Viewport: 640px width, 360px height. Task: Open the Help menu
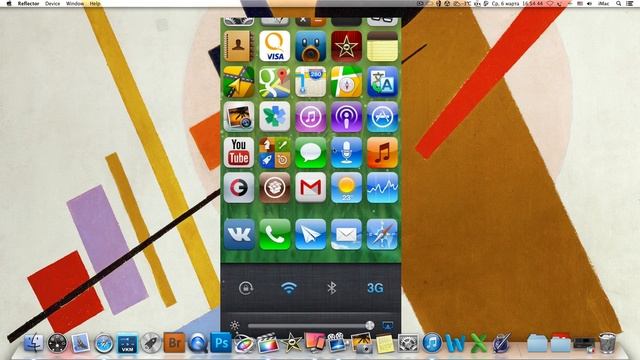(95, 3)
